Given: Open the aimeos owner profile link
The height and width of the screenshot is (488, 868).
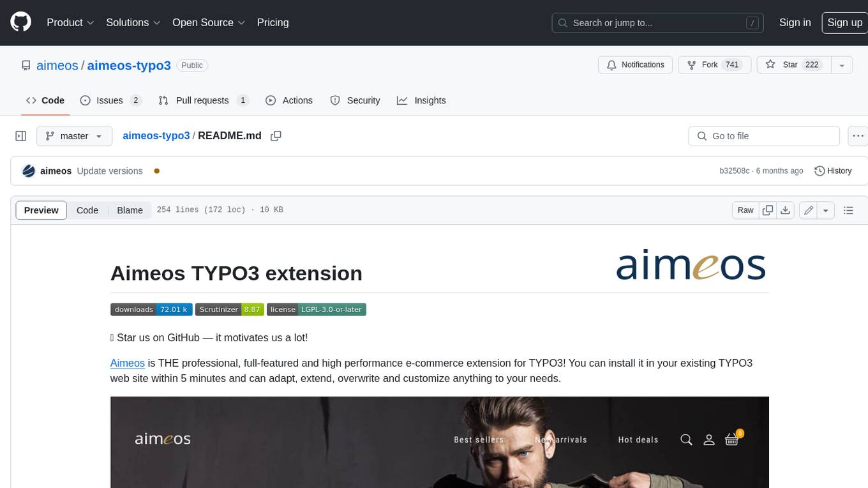Looking at the screenshot, I should [x=57, y=65].
